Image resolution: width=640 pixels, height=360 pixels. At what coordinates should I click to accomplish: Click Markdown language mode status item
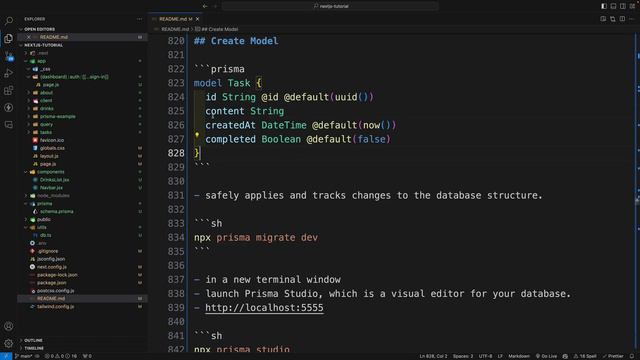(518, 356)
